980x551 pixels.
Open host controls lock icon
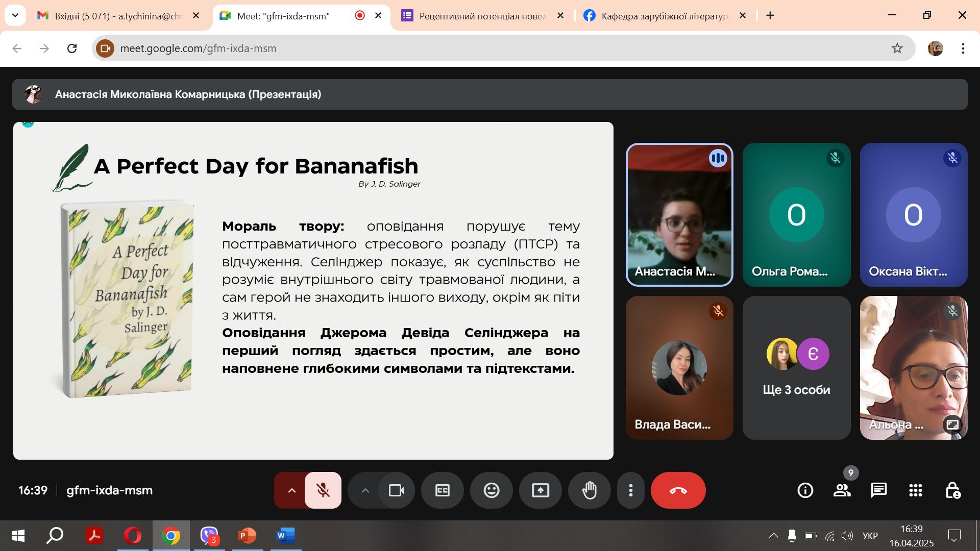click(x=952, y=490)
